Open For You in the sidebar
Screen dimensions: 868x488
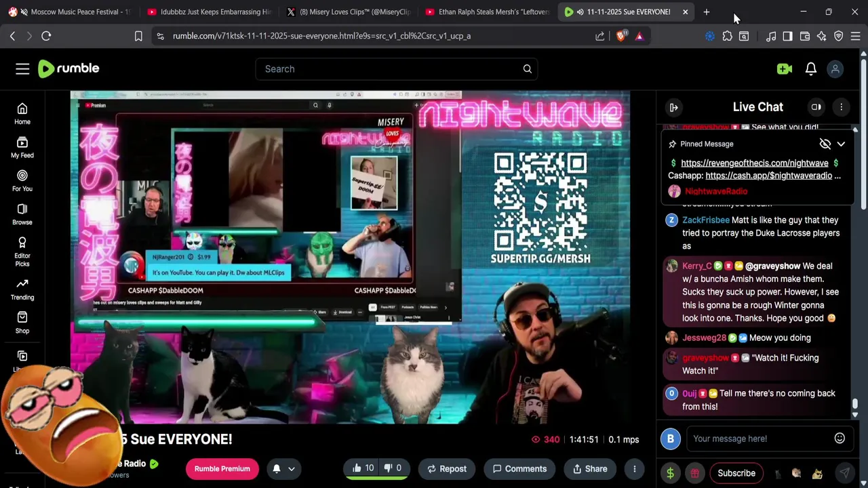[x=22, y=180]
